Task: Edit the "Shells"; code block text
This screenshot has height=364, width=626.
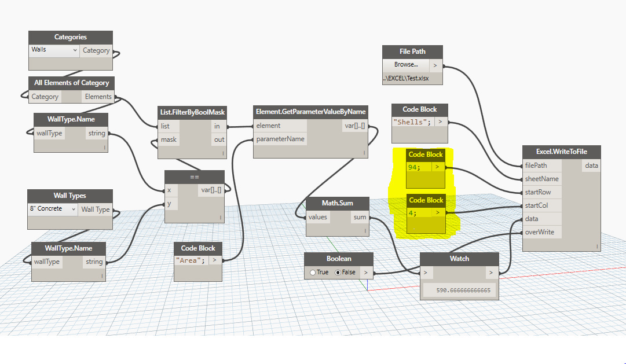Action: 413,122
